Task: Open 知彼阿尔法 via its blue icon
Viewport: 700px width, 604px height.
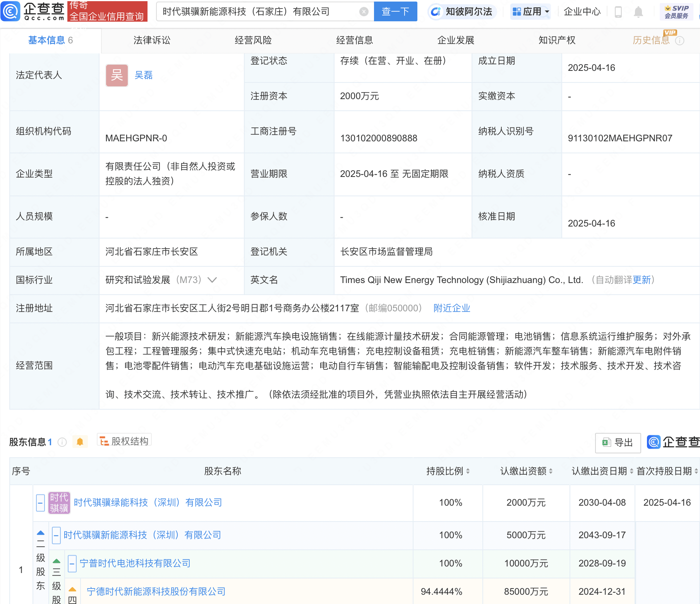Action: coord(436,12)
